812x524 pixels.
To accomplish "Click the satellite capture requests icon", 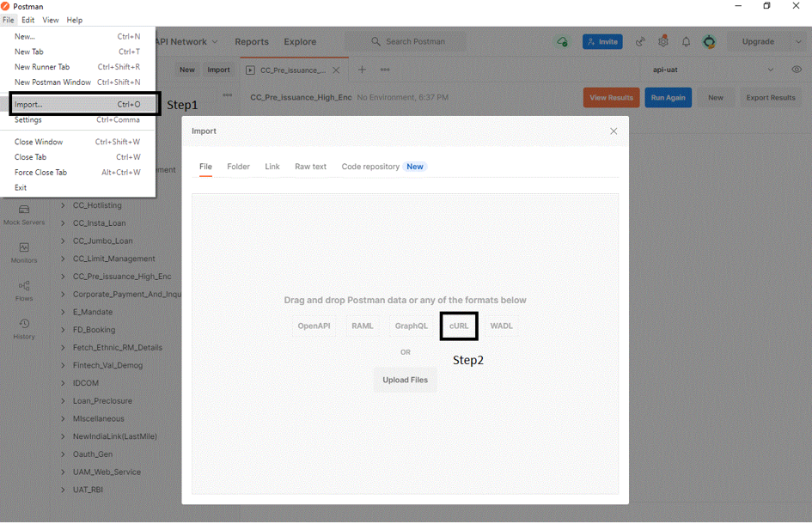I will 640,41.
